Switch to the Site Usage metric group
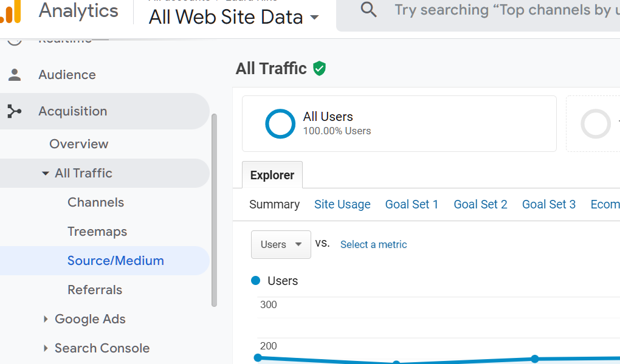 tap(342, 204)
